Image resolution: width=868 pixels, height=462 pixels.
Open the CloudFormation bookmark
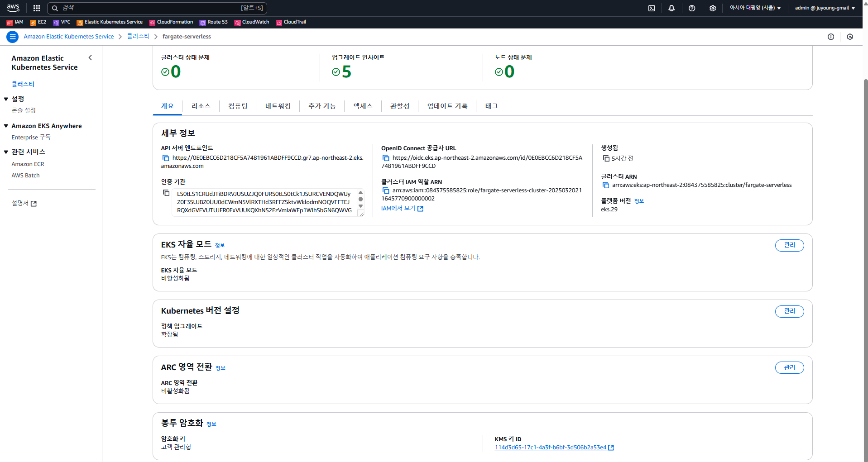pos(171,22)
